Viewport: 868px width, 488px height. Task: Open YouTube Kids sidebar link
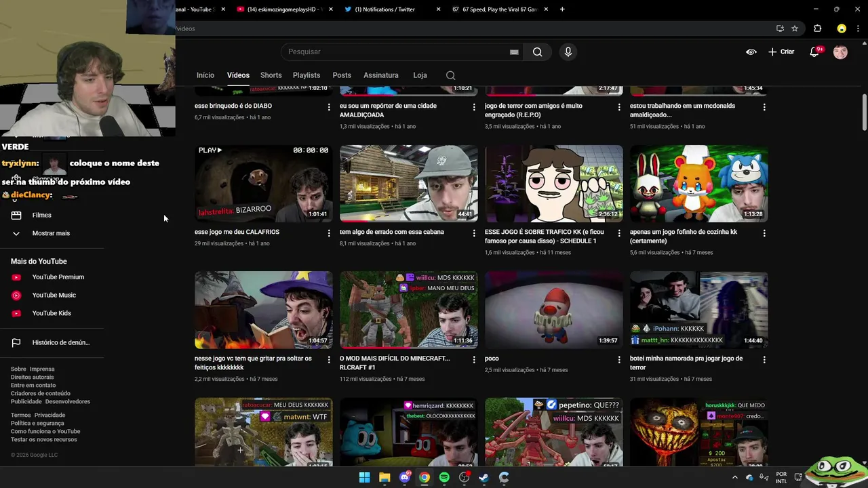(52, 313)
